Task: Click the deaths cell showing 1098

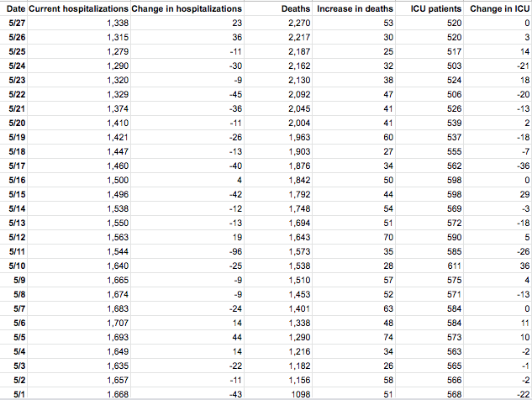Action: click(301, 393)
